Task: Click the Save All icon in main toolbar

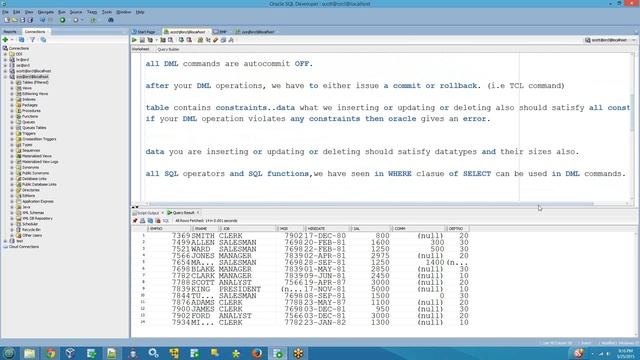Action: (30, 20)
